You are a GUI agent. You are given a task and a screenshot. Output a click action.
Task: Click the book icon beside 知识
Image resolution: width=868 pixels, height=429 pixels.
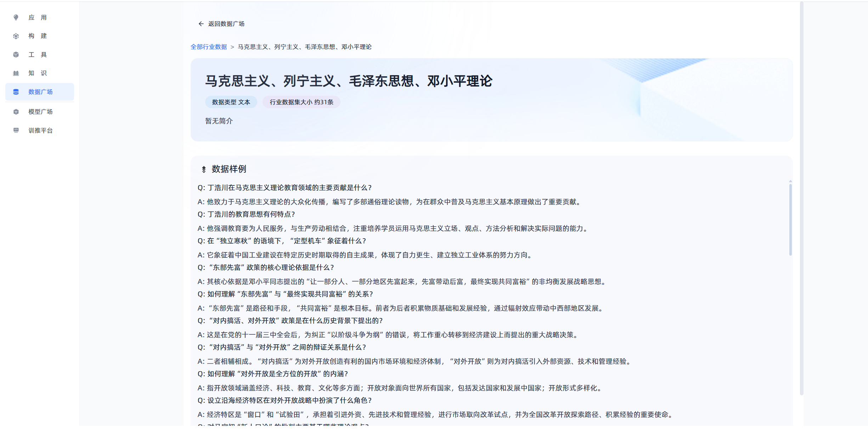(16, 73)
